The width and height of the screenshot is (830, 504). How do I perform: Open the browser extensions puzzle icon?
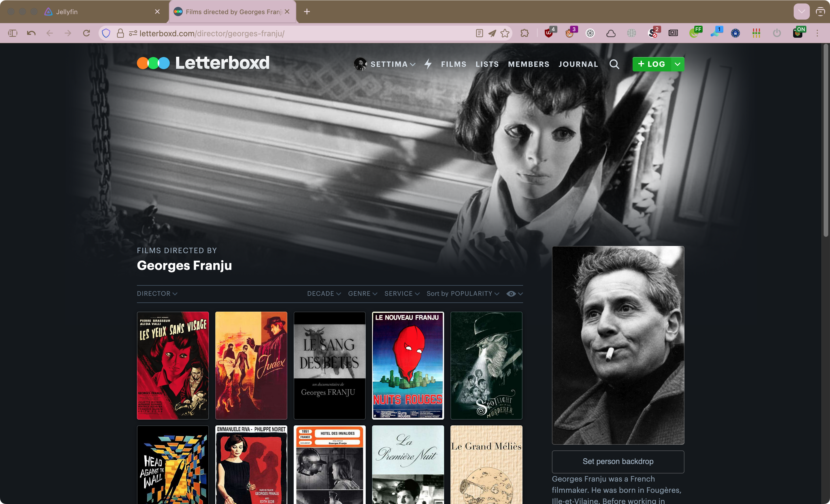pos(525,33)
